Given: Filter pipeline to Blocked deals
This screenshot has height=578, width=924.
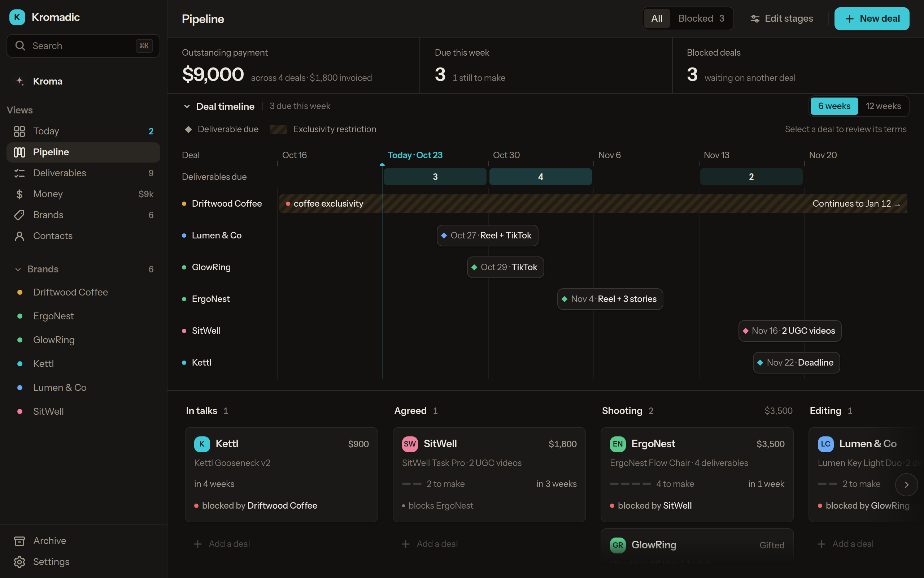Looking at the screenshot, I should (701, 18).
